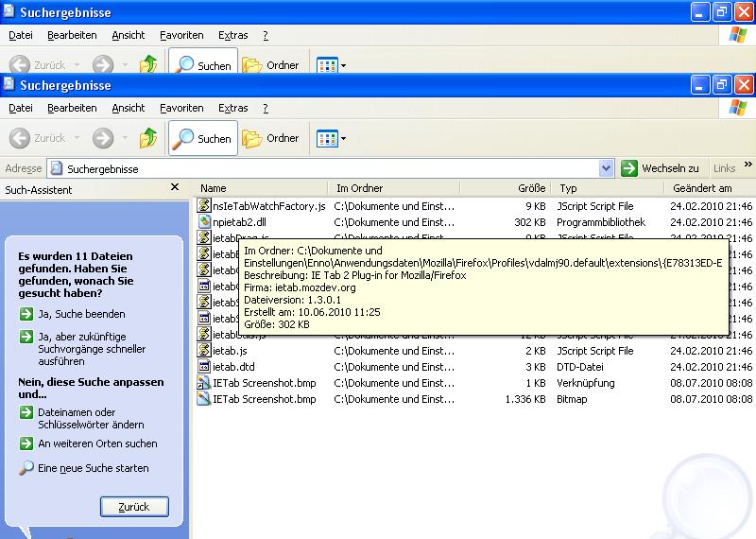Click 'Ja, Suche beenden' link
This screenshot has height=539, width=756.
point(81,314)
